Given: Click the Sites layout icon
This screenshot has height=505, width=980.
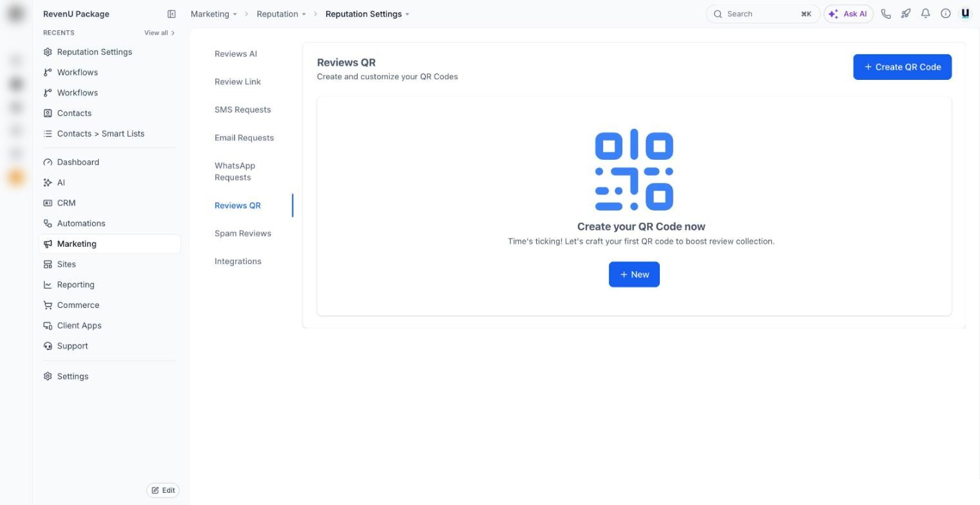Looking at the screenshot, I should point(48,265).
